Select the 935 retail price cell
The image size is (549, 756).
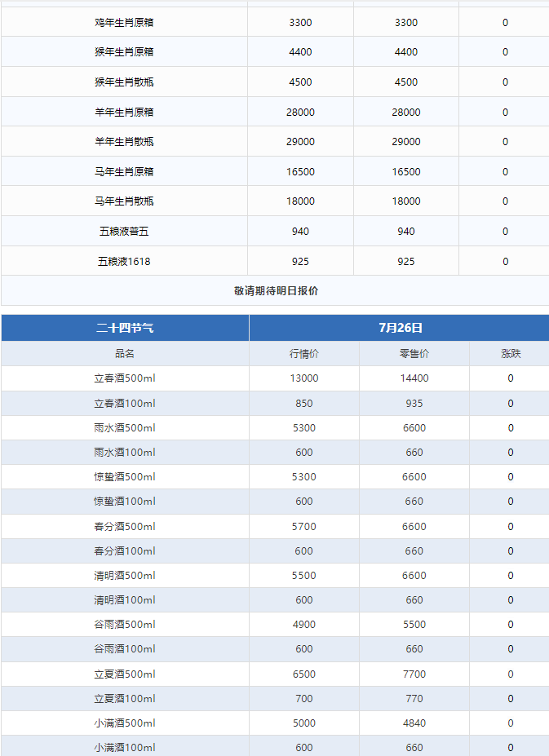tap(414, 403)
